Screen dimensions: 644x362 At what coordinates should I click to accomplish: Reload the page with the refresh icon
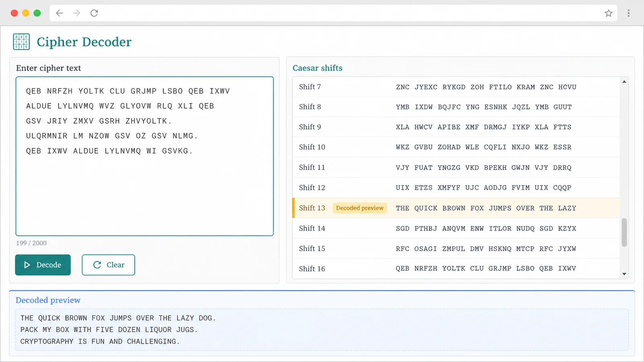(x=94, y=13)
